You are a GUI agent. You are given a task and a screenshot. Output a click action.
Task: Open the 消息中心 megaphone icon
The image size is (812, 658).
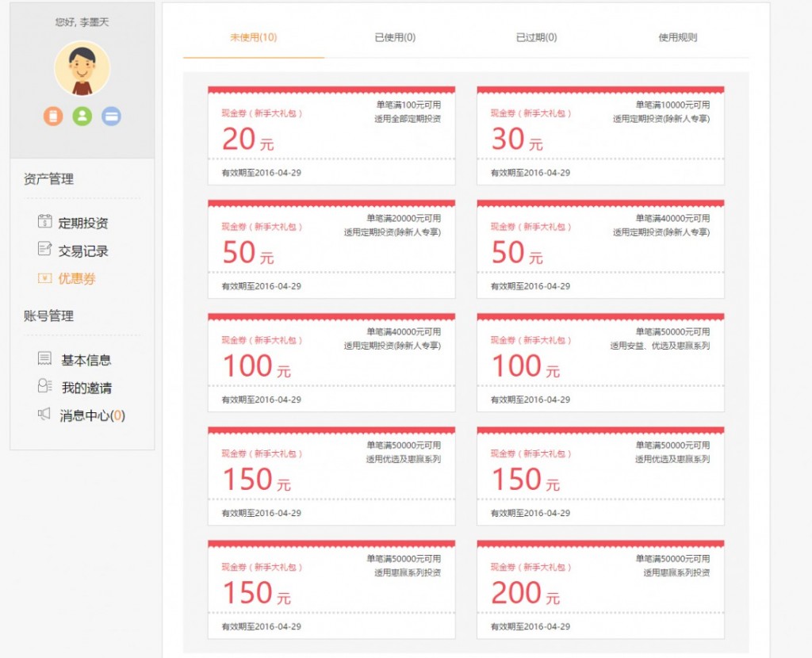click(x=44, y=415)
